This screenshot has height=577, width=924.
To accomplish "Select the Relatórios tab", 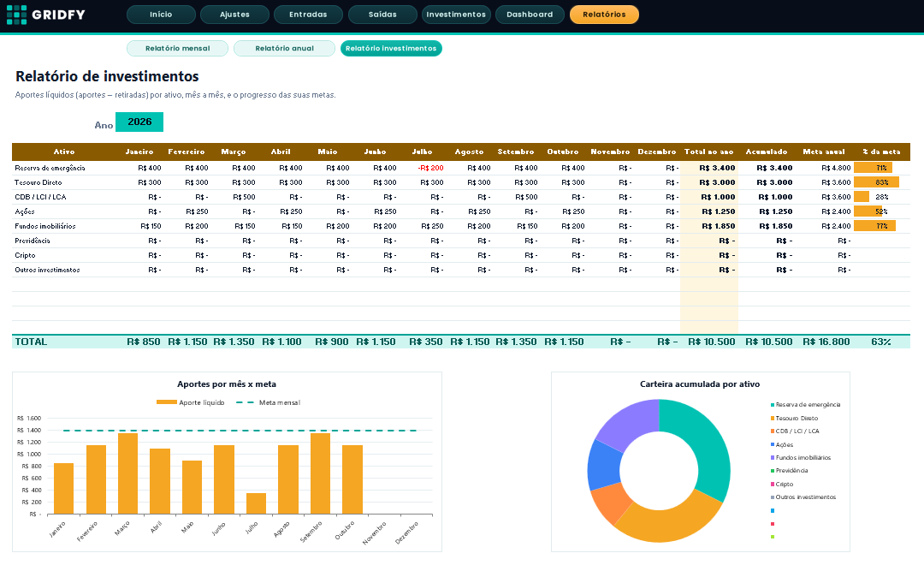I will tap(604, 15).
